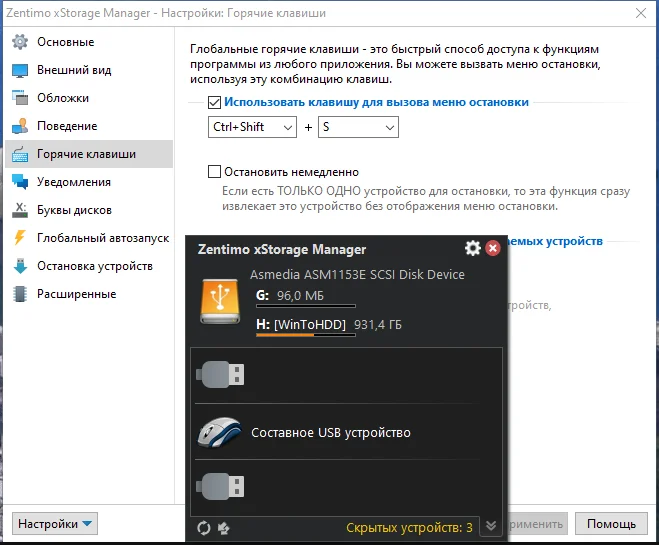Screen dimensions: 659x545
Task: Click the Помощь button
Action: click(611, 524)
